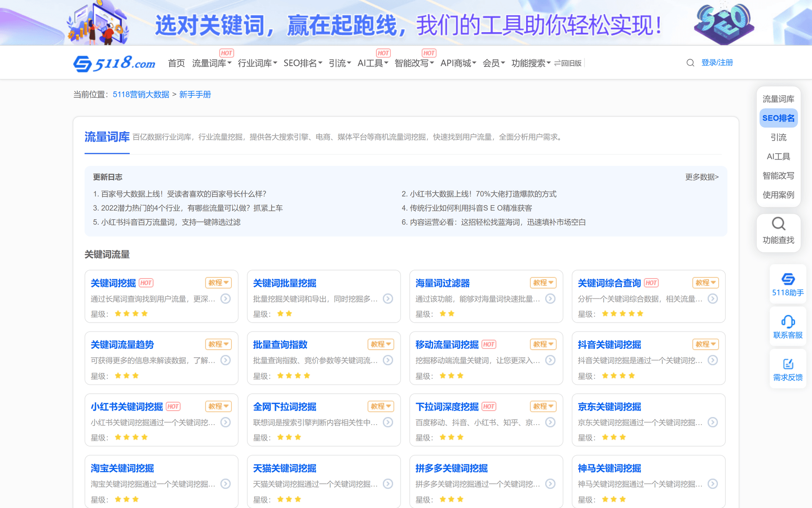The height and width of the screenshot is (508, 812).
Task: Click the arrow icon on 下拉词深度挖掘 card
Action: click(550, 422)
